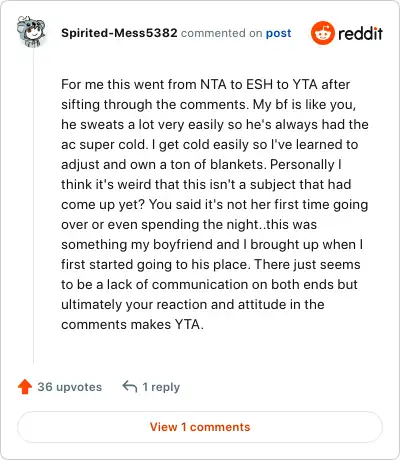Click the line "something my boyfriend and I brought"

coord(212,245)
